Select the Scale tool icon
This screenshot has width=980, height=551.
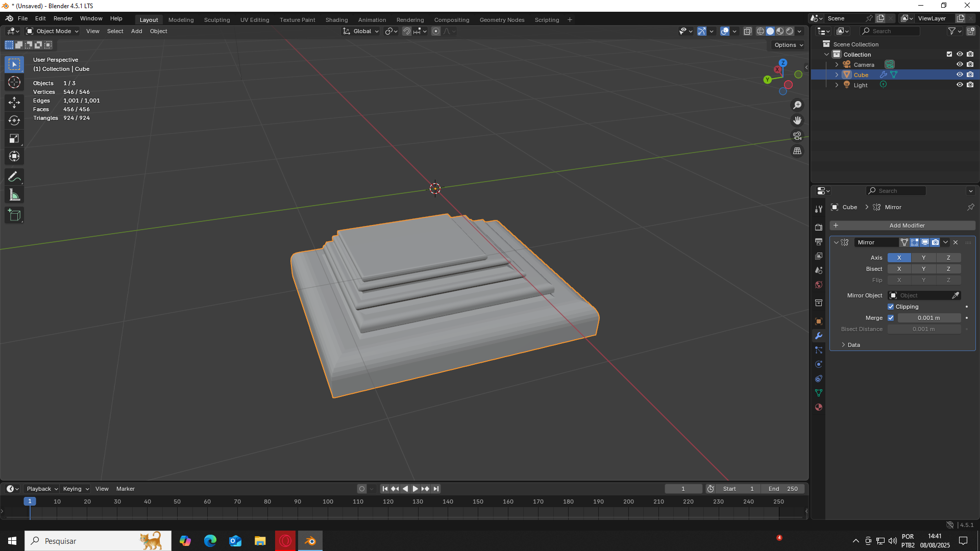click(14, 139)
